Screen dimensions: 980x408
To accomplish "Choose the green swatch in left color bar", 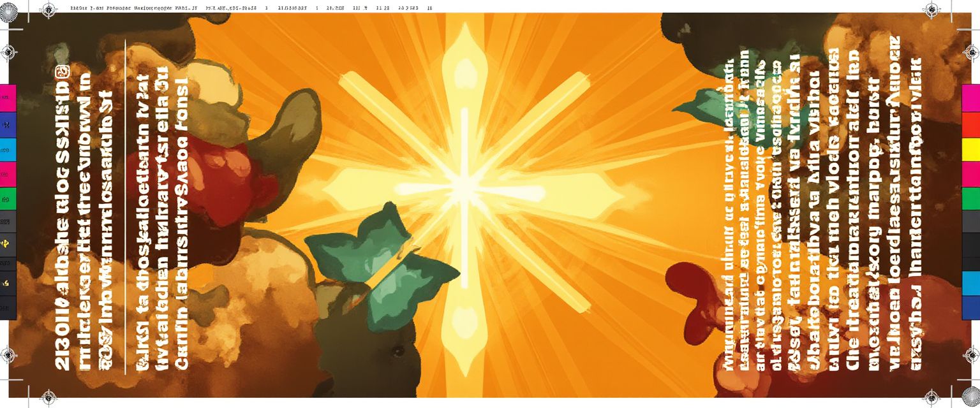I will point(7,200).
